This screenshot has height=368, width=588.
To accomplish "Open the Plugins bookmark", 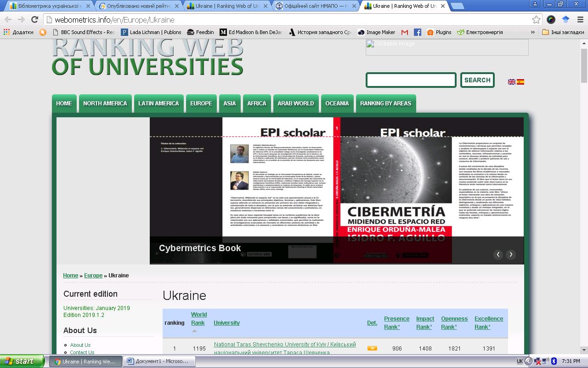I will click(439, 32).
